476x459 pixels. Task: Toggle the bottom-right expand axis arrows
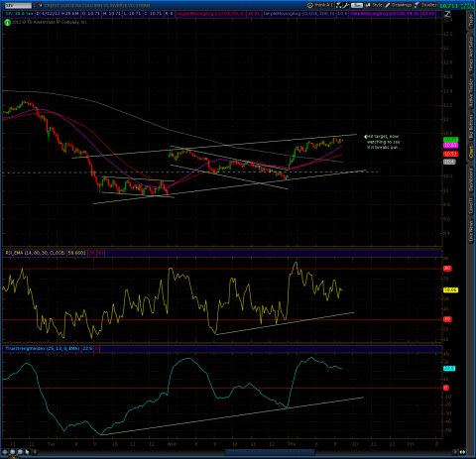click(462, 452)
